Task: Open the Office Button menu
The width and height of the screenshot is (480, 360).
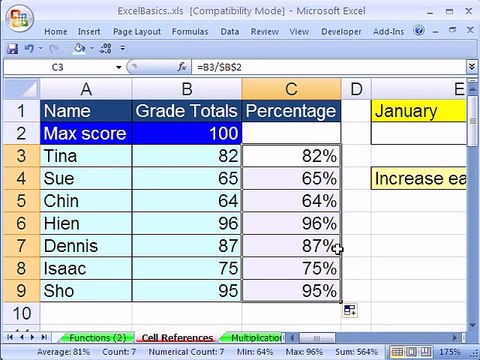Action: [x=20, y=18]
